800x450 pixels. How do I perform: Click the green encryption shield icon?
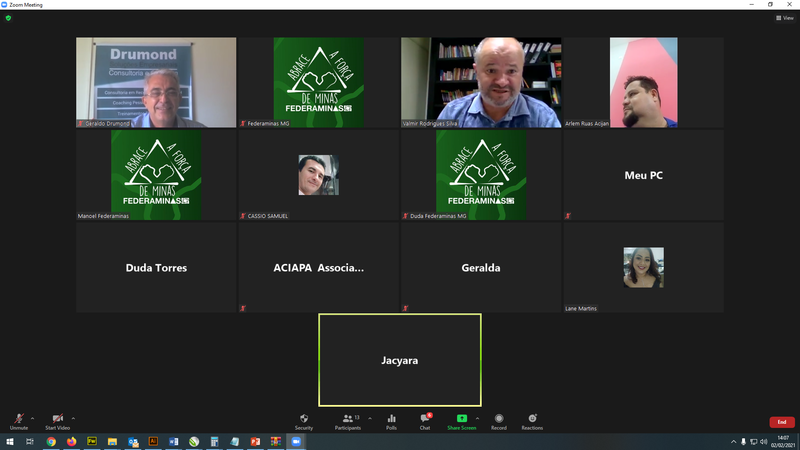pos(9,17)
